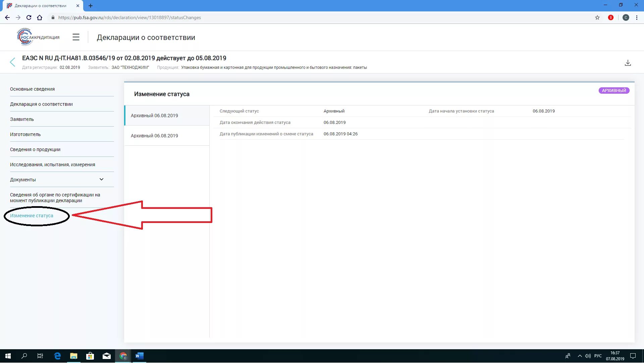Image resolution: width=644 pixels, height=364 pixels.
Task: Close the Декларации о соответствии tab
Action: pos(77,6)
